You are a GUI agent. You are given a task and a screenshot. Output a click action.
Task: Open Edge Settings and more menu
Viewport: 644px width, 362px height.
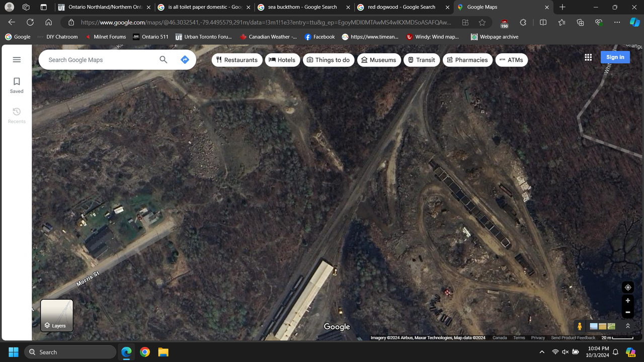[x=617, y=23]
